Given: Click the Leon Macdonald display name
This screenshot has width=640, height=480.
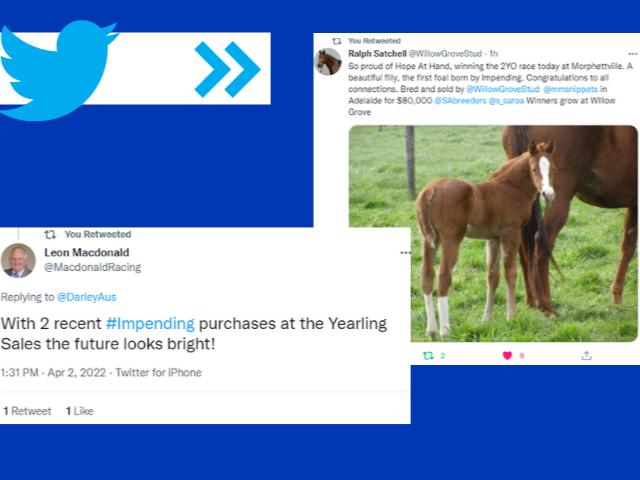Looking at the screenshot, I should pos(87,253).
